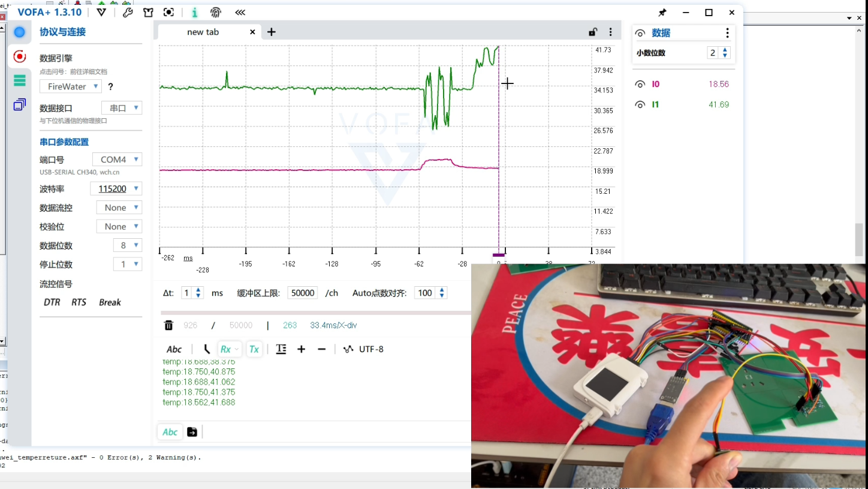Click the pin window icon
The height and width of the screenshot is (489, 868).
pyautogui.click(x=662, y=13)
